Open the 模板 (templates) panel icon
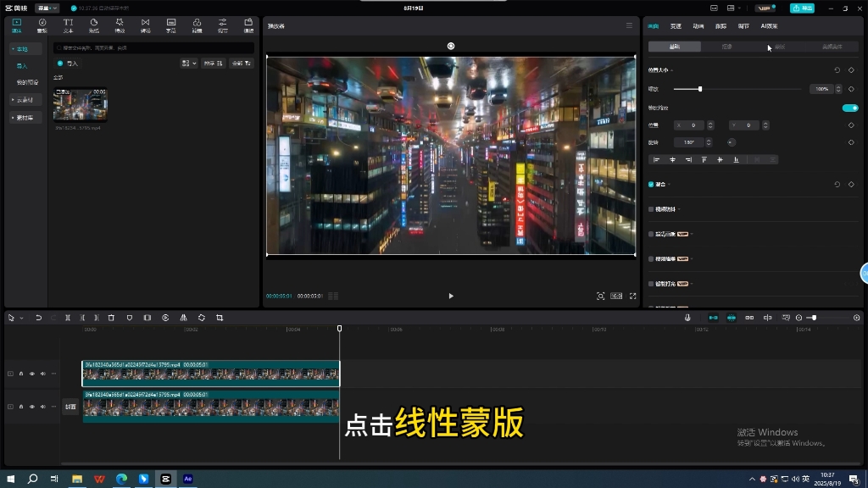Image resolution: width=868 pixels, height=488 pixels. 248,25
